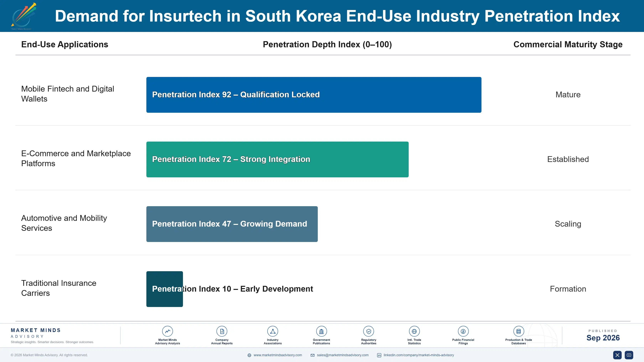Click the slide title about Insurtech in South Korea
The width and height of the screenshot is (644, 362).
point(337,16)
